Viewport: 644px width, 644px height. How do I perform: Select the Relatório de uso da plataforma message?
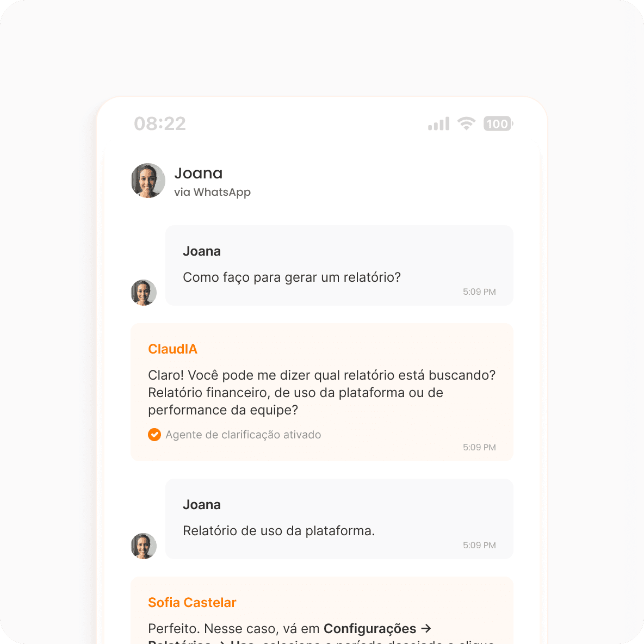click(x=279, y=531)
